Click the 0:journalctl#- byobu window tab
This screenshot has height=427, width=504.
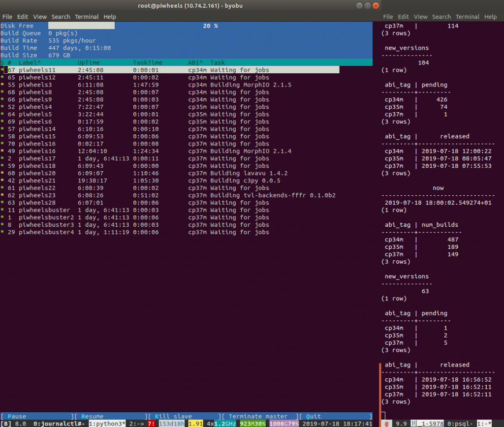59,424
